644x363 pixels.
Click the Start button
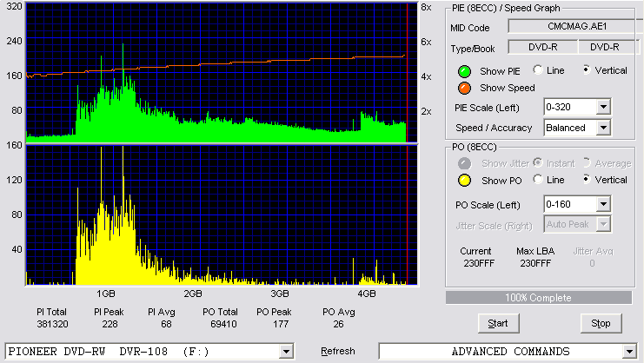(498, 323)
